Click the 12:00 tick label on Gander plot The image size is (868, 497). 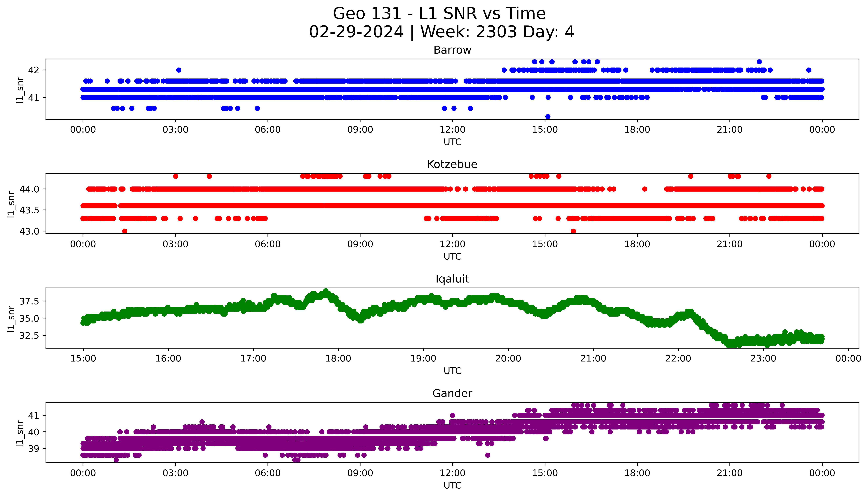click(x=452, y=473)
